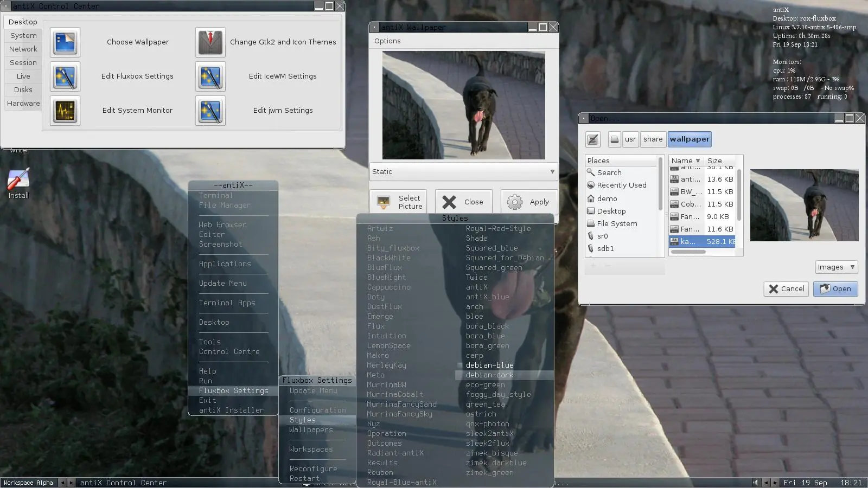Click the volume speaker tray icon

pos(755,483)
